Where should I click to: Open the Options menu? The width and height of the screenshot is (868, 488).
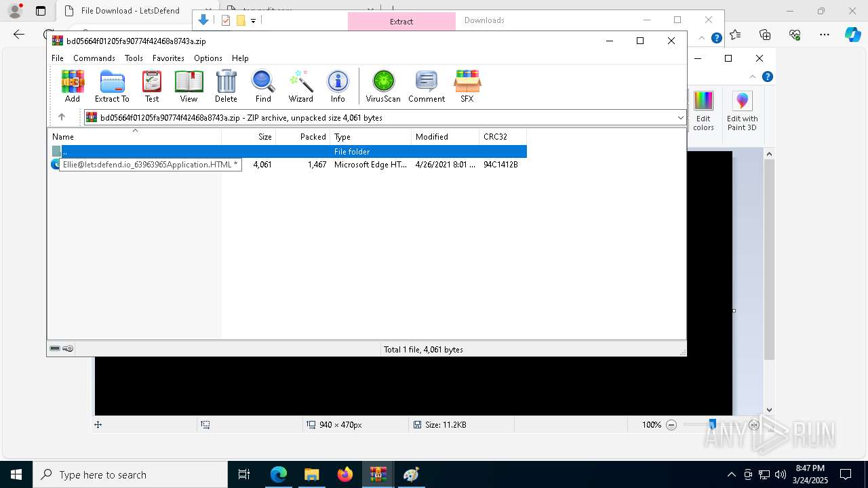208,58
